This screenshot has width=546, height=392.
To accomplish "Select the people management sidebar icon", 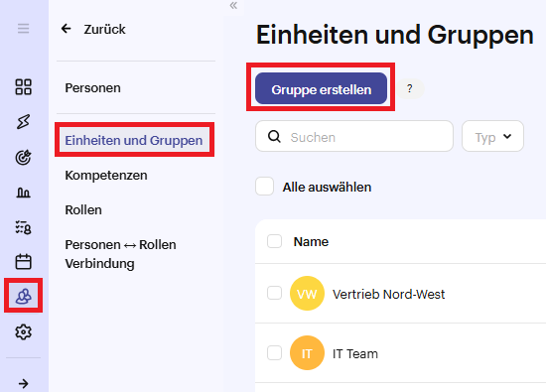I will click(x=24, y=296).
